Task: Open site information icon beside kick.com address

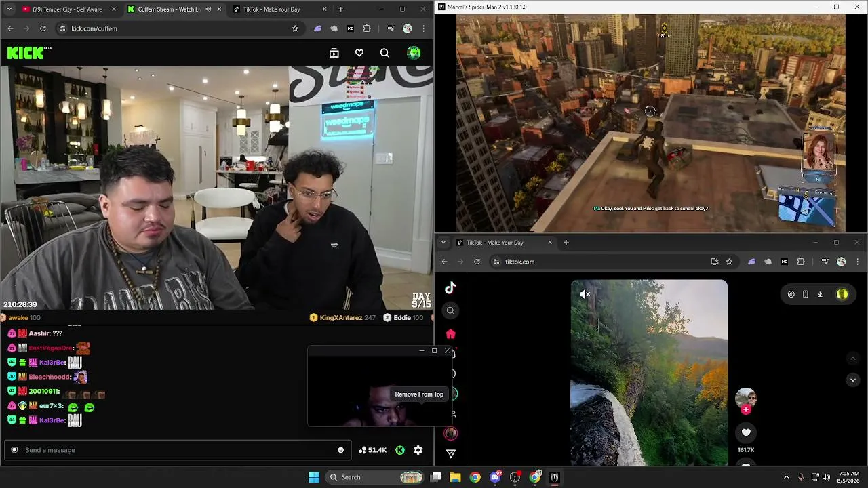Action: point(62,28)
